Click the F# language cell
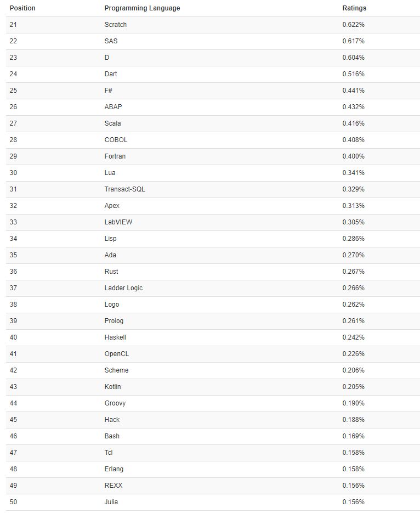Image resolution: width=420 pixels, height=513 pixels. pyautogui.click(x=108, y=91)
